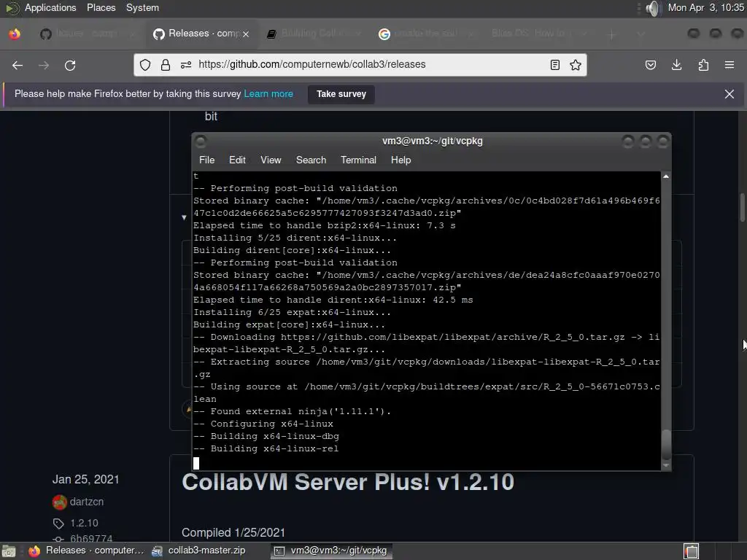Image resolution: width=747 pixels, height=560 pixels.
Task: Click the terminal title bar vm3@vm3:~/git/vcpkg
Action: pos(432,141)
